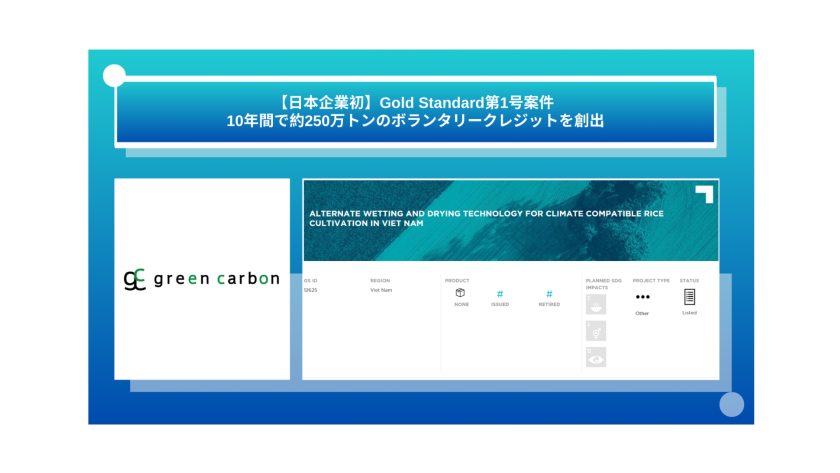Click the white corner logo on project banner
The height and width of the screenshot is (473, 840).
(704, 194)
